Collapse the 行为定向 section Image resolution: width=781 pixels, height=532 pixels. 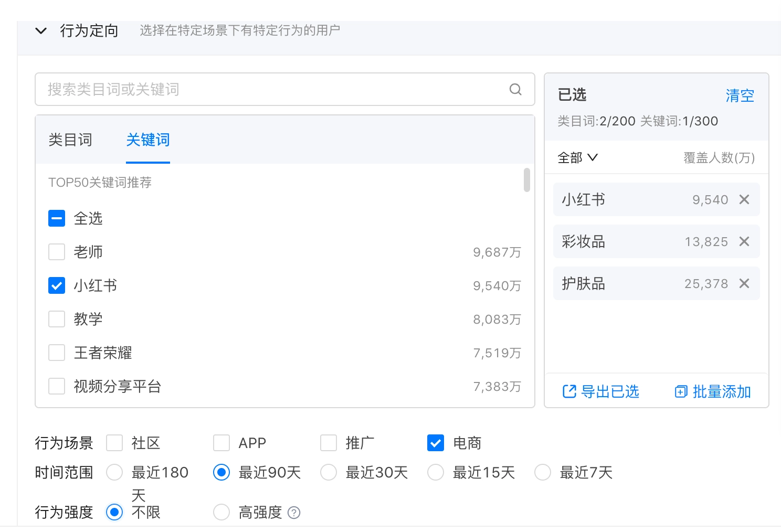click(x=41, y=30)
